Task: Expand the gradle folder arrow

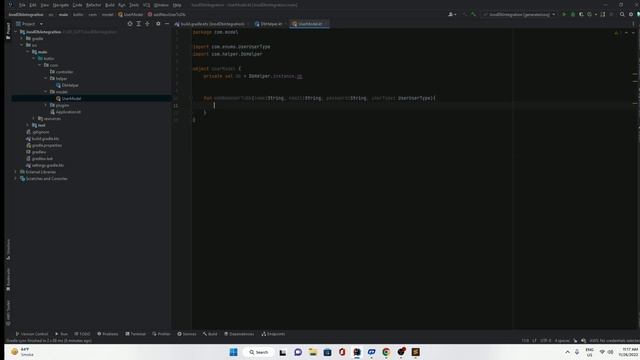Action: click(22, 38)
